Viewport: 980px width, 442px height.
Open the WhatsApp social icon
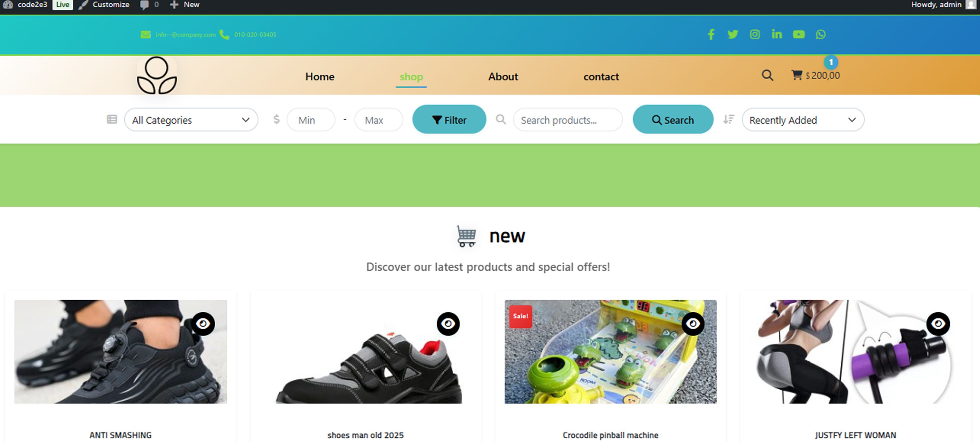click(820, 35)
